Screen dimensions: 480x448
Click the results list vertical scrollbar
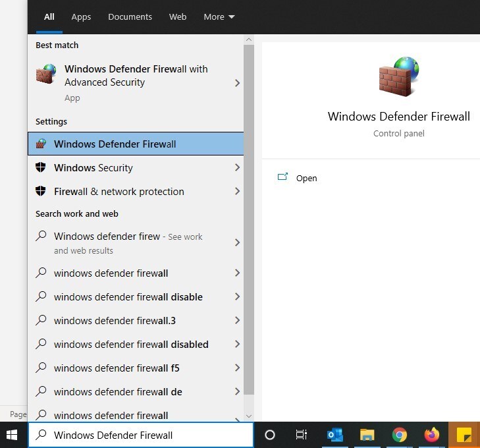tap(248, 217)
